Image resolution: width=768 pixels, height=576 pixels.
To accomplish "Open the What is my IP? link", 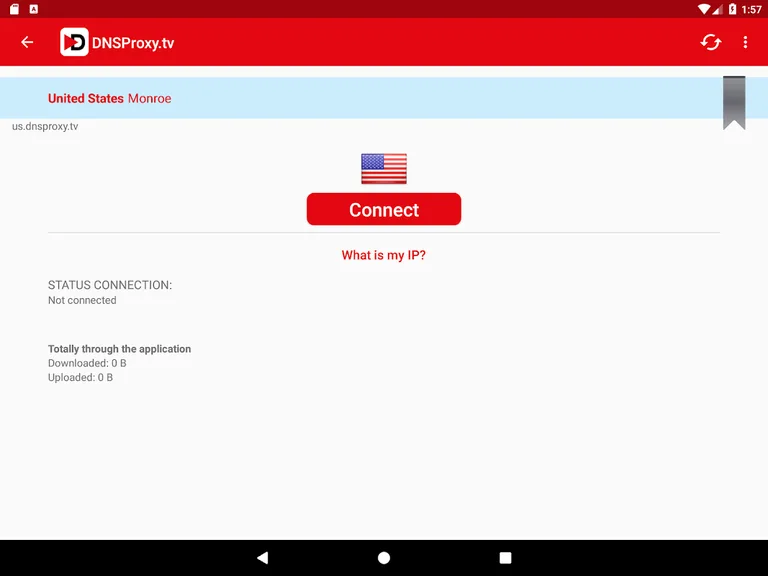I will click(x=384, y=255).
